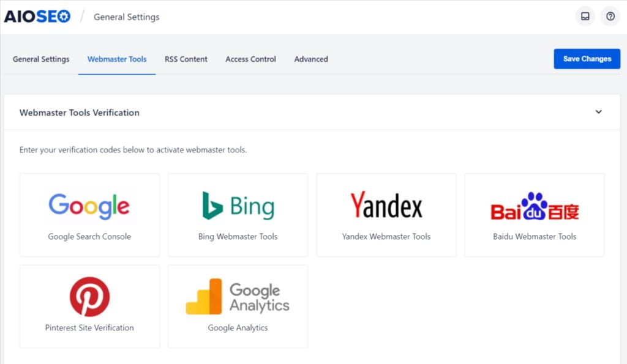This screenshot has height=364, width=627.
Task: Switch to the Advanced tab
Action: [311, 59]
